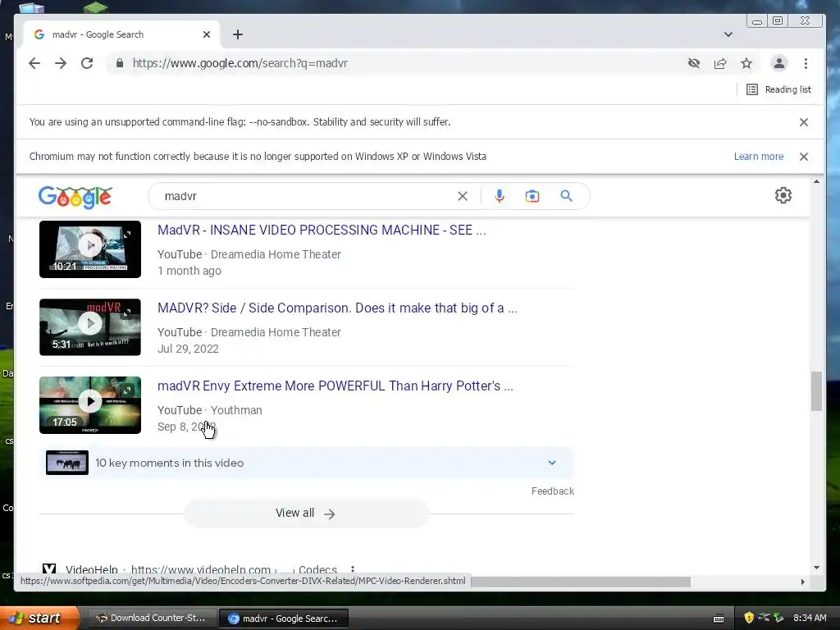Image resolution: width=840 pixels, height=630 pixels.
Task: Open the user profile menu
Action: tap(779, 63)
